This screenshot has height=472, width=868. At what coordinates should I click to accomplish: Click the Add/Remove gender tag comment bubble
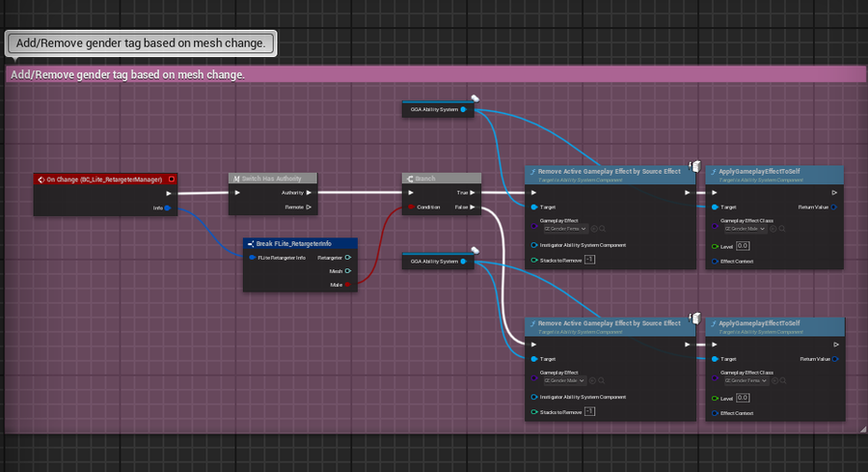[x=141, y=43]
